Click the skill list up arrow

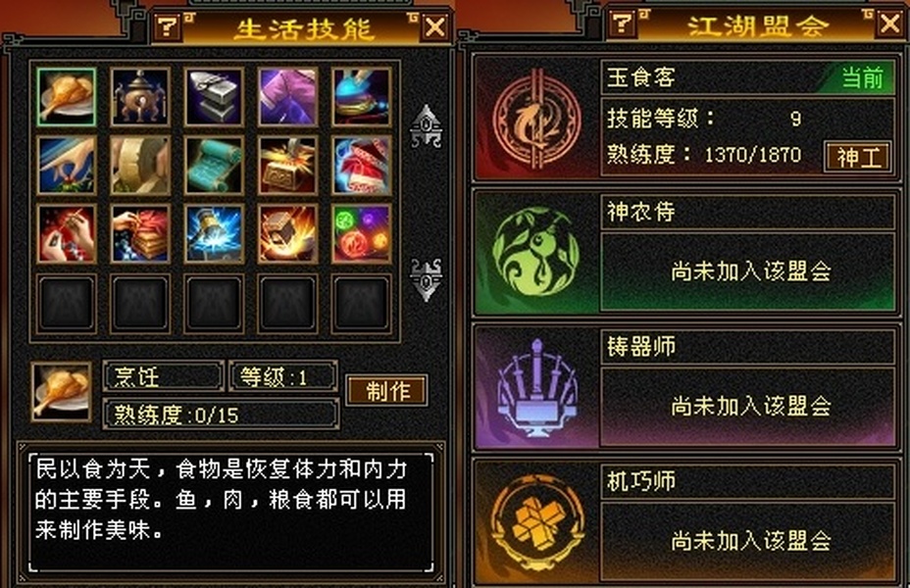coord(426,126)
